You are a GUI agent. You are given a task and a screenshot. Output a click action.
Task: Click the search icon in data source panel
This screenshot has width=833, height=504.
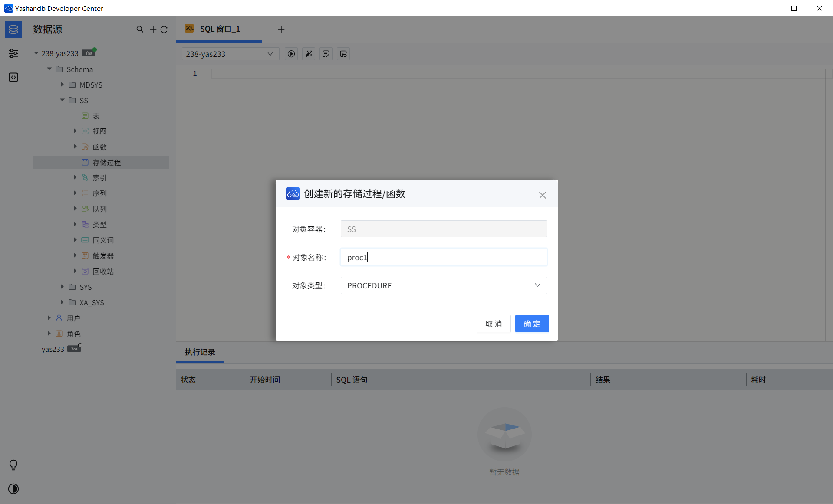pyautogui.click(x=140, y=29)
